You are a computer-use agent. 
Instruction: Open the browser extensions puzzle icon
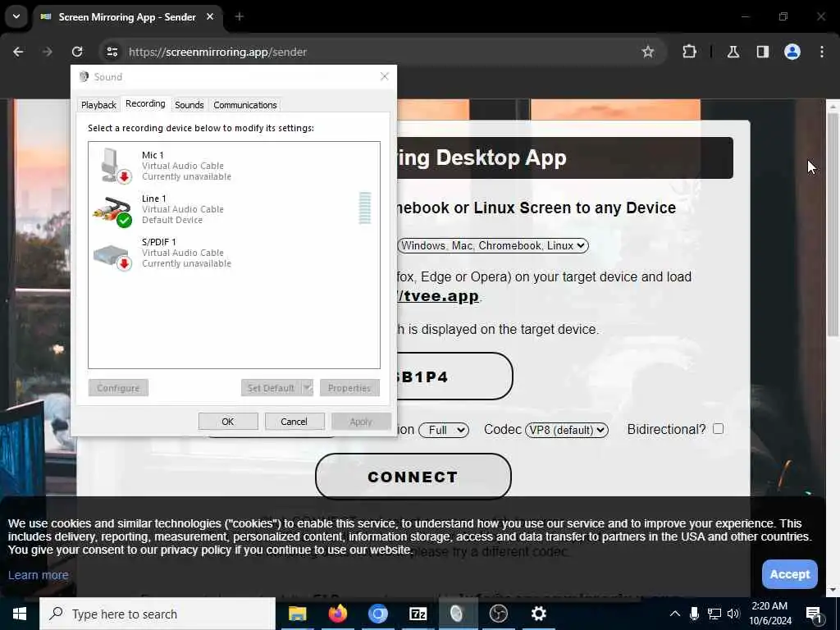coord(689,52)
